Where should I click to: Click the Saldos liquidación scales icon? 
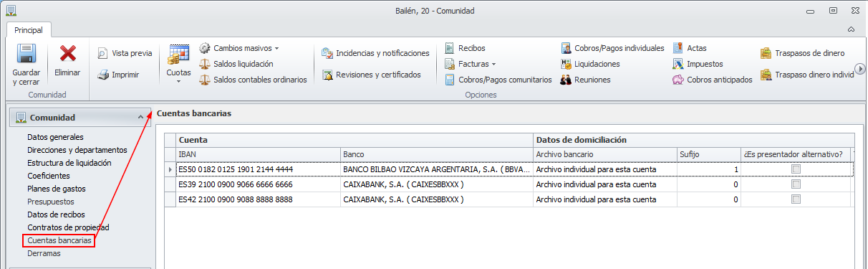click(x=205, y=64)
